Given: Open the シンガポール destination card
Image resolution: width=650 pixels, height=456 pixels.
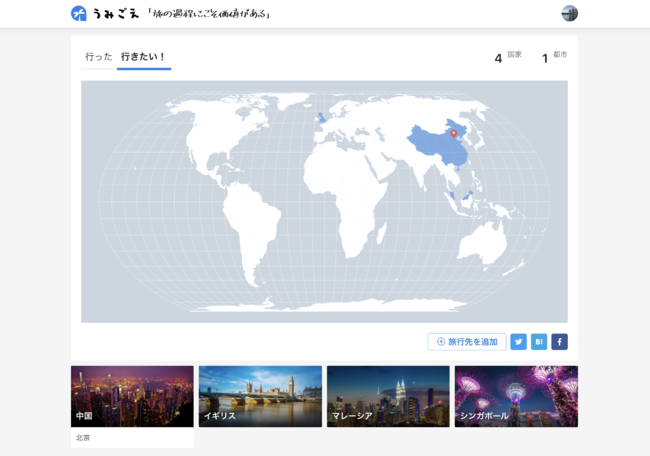Looking at the screenshot, I should [516, 396].
